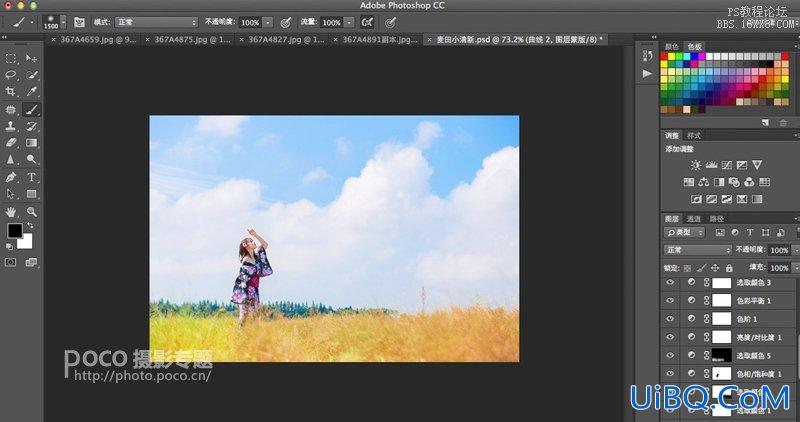Screen dimensions: 800x422
Task: Add a Levels adjustment
Action: [x=711, y=165]
